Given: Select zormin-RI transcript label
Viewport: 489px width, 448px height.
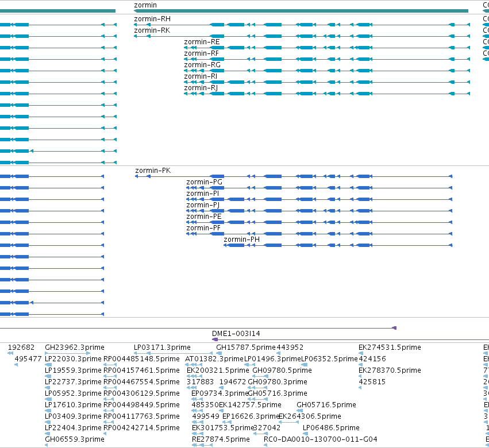Looking at the screenshot, I should (201, 76).
